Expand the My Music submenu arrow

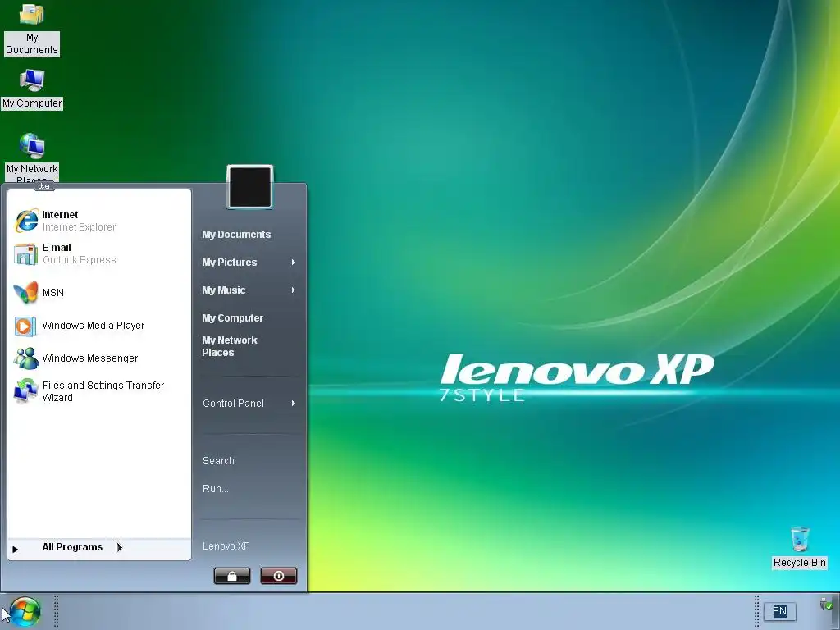[x=294, y=290]
